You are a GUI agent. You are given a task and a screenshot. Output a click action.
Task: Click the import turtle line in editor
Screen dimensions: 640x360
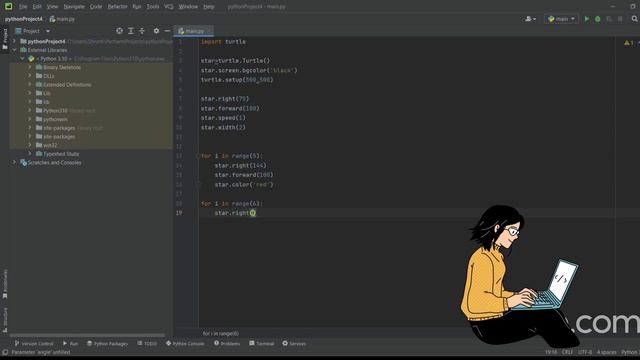click(223, 42)
